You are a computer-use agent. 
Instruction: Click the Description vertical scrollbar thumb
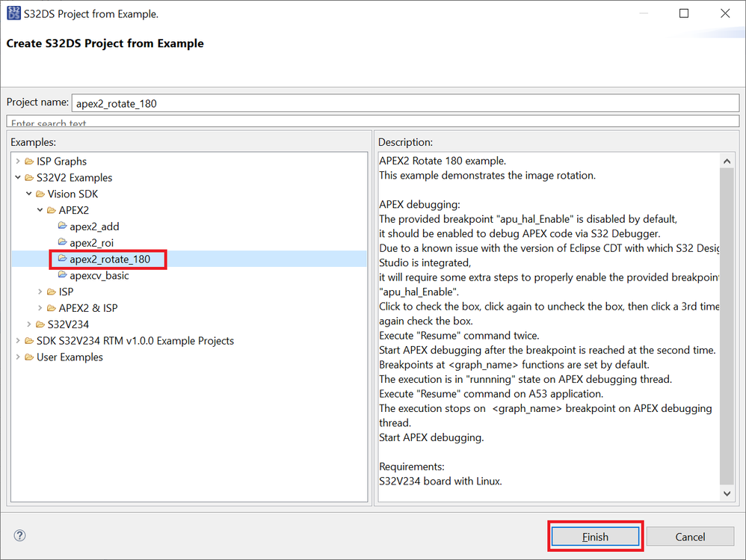click(727, 327)
